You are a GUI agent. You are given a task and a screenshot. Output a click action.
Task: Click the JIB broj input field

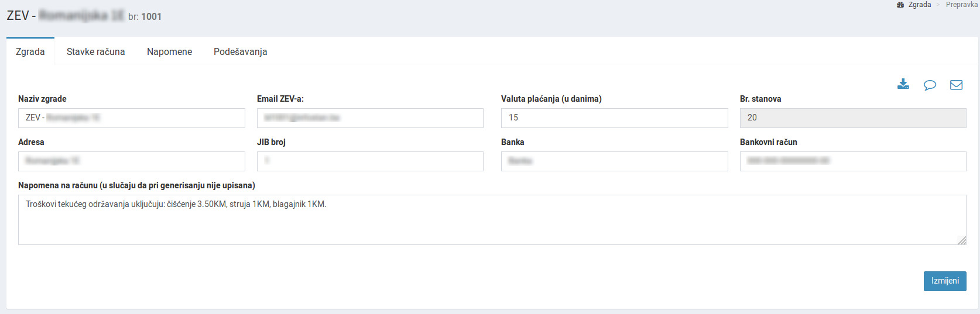click(370, 161)
